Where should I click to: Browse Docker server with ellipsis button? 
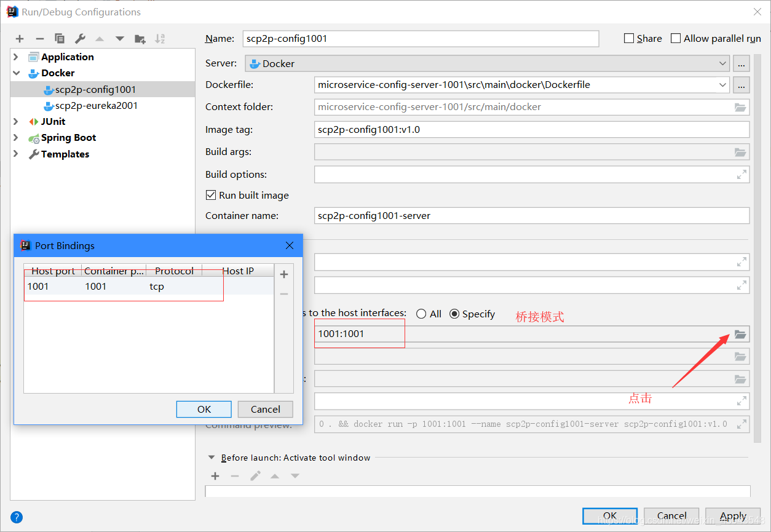[741, 63]
